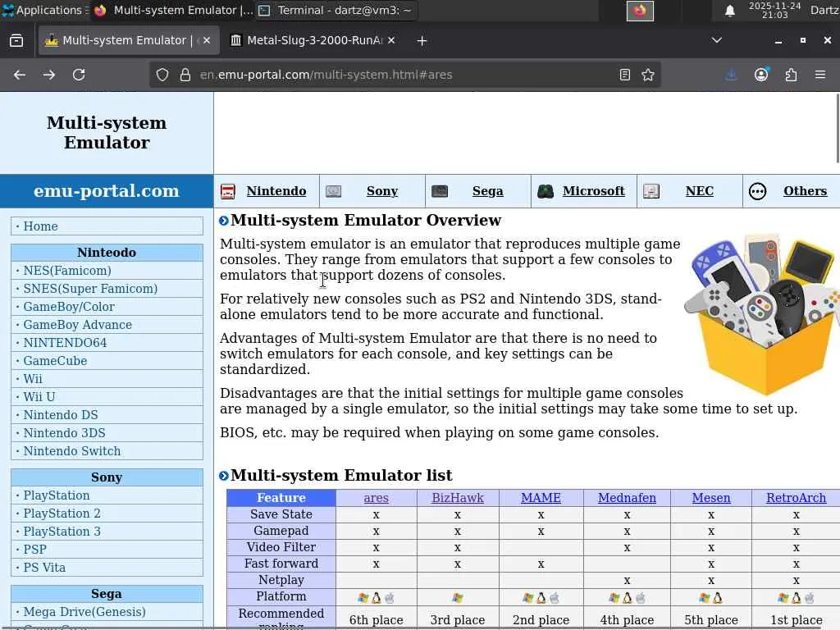840x630 pixels.
Task: Click the Others ellipsis icon
Action: coord(757,191)
